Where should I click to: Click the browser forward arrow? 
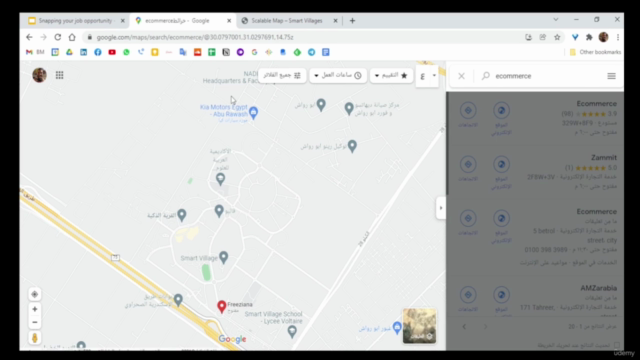click(43, 37)
